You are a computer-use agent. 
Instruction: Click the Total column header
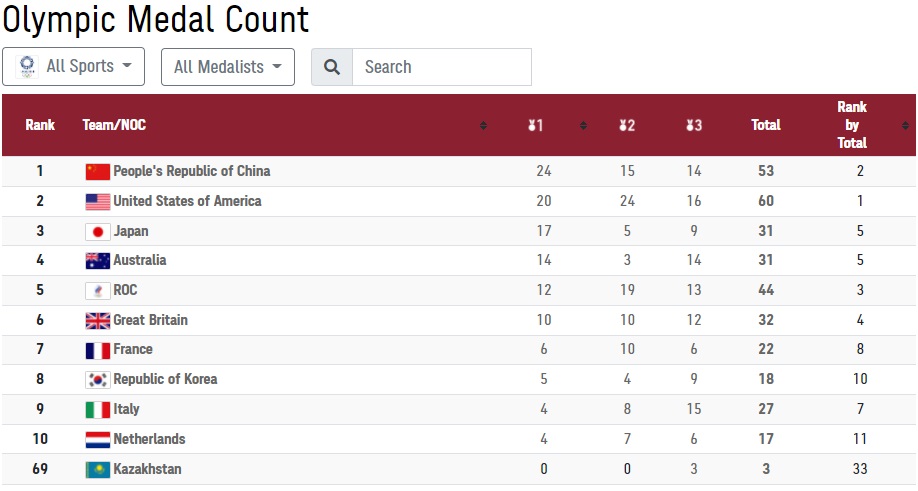click(766, 125)
